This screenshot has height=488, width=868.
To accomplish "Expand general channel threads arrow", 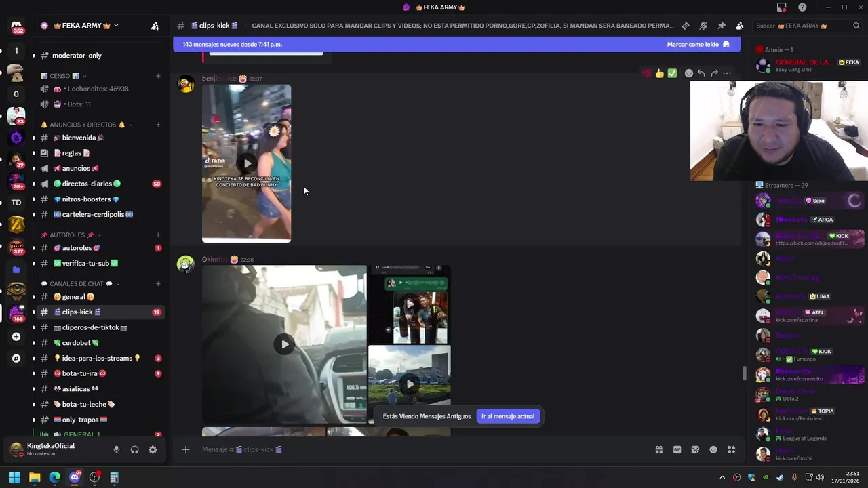I will tap(34, 297).
